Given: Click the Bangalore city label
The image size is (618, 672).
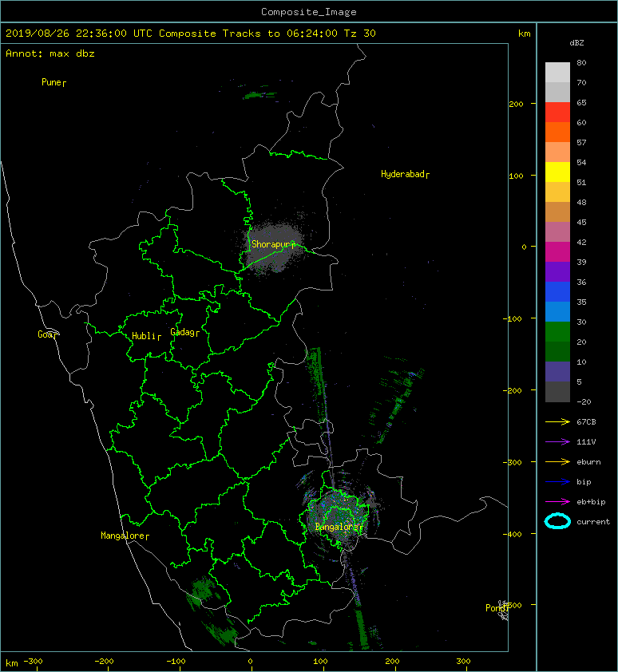Looking at the screenshot, I should point(337,527).
